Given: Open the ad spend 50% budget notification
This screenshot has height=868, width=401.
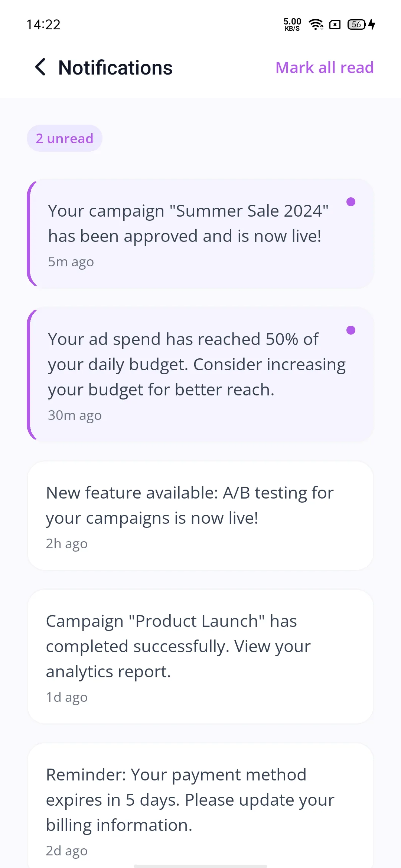Looking at the screenshot, I should [200, 375].
